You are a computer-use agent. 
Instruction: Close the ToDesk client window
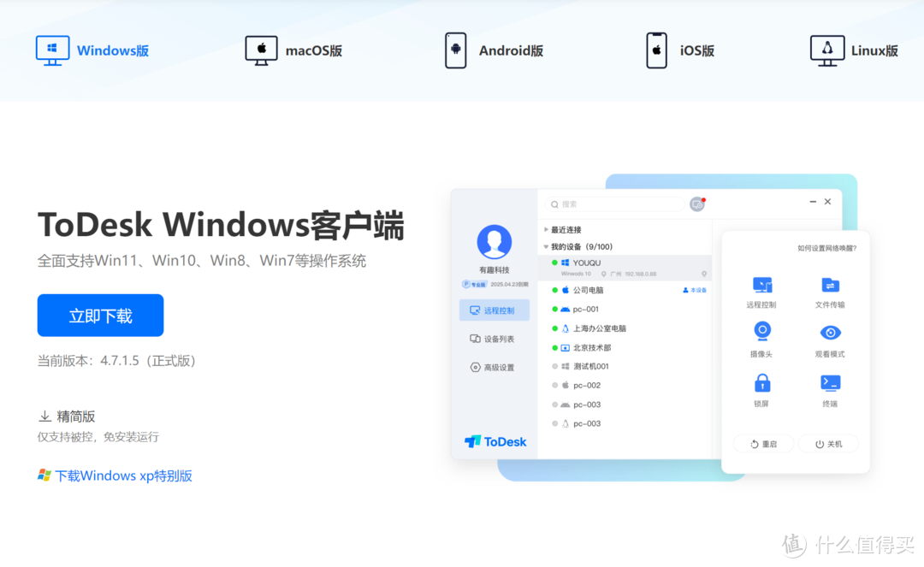(x=828, y=201)
